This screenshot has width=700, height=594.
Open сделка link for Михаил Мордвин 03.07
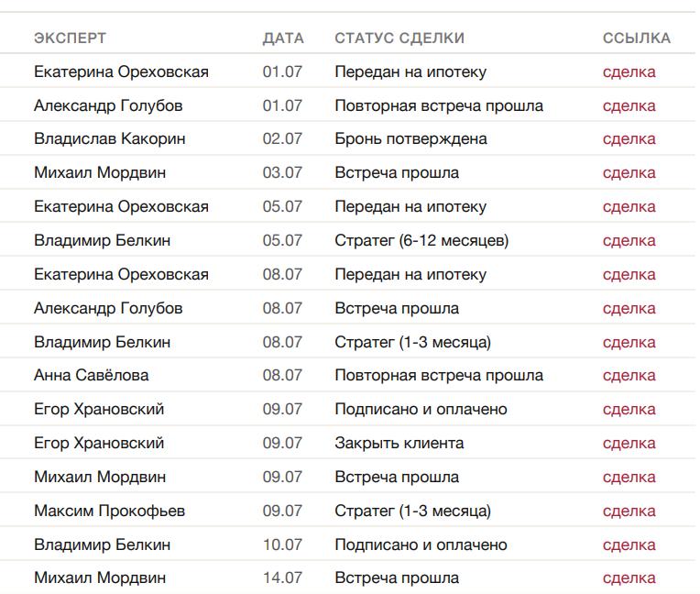click(x=629, y=173)
